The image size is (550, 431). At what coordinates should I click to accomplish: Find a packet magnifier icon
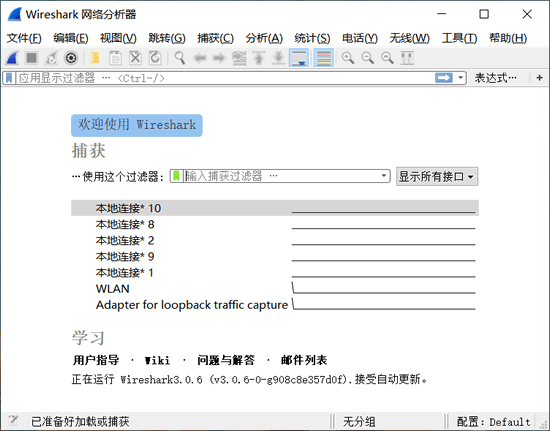click(180, 58)
